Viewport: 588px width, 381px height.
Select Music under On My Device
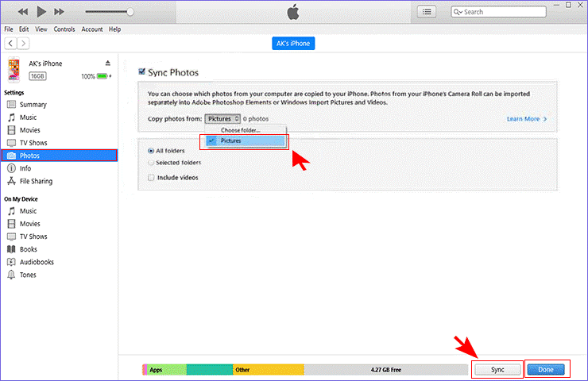pos(60,211)
